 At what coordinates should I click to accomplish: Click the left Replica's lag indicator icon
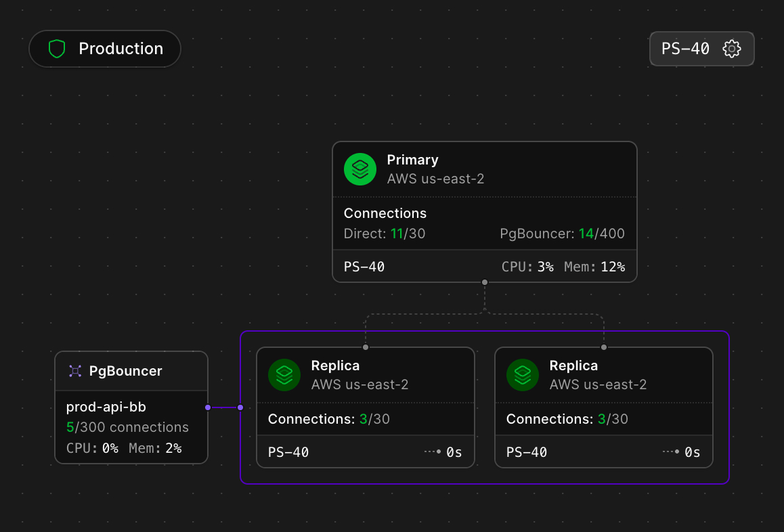click(433, 451)
